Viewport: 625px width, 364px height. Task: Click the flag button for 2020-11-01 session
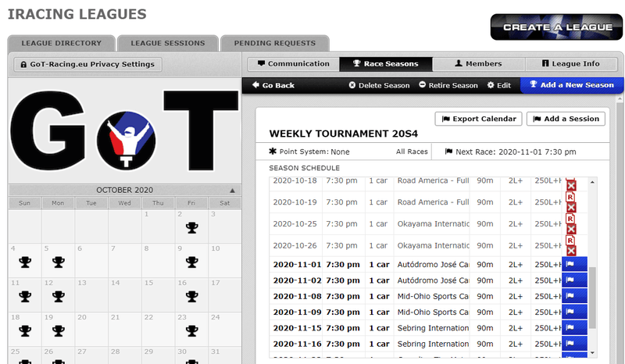[x=574, y=264]
